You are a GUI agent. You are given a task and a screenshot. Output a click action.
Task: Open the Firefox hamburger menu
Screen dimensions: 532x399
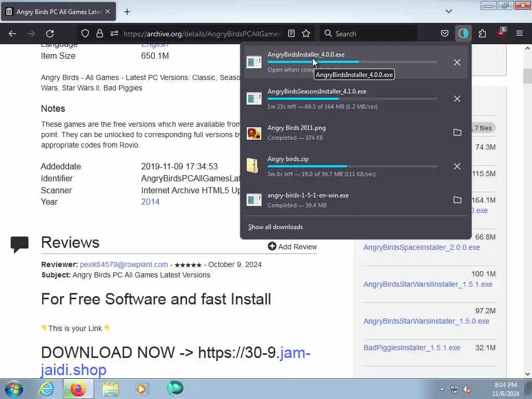tap(520, 33)
